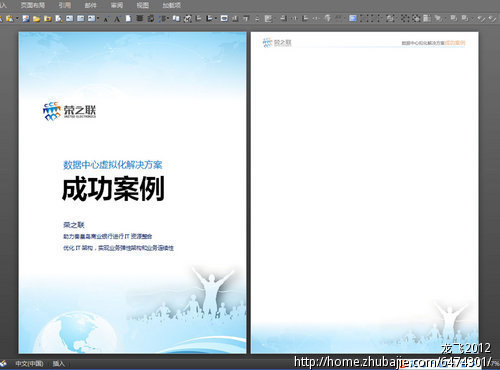Click the 中文(中国) language status indicator
The width and height of the screenshot is (500, 370).
coord(29,363)
